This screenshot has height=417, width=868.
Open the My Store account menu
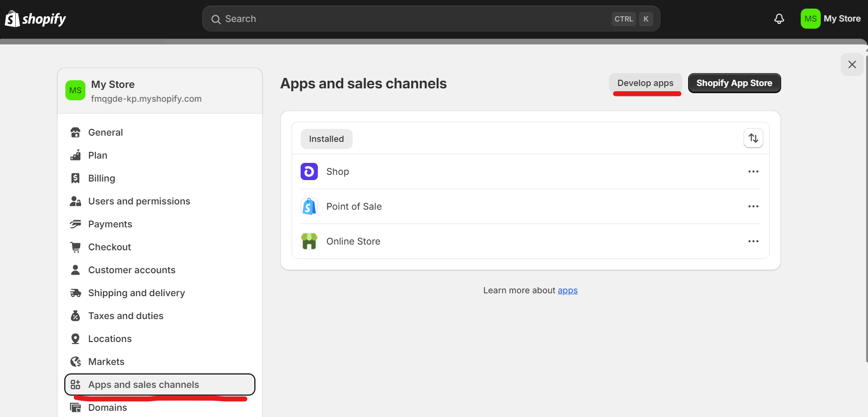[831, 19]
